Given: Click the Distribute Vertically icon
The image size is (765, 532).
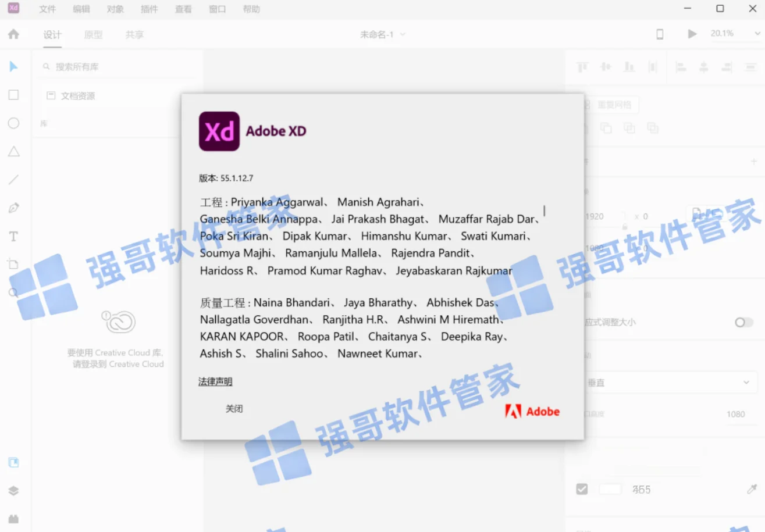Looking at the screenshot, I should (x=653, y=67).
